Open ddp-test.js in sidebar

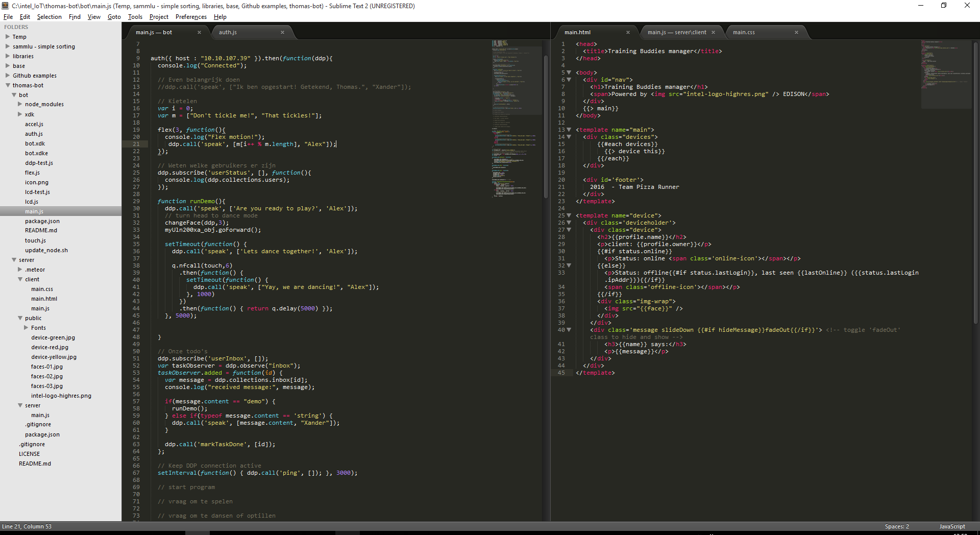coord(39,163)
